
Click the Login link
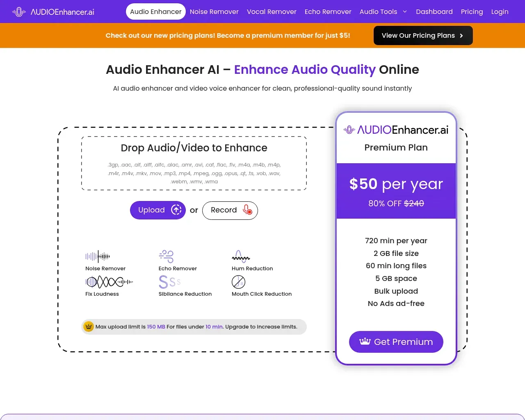point(500,11)
